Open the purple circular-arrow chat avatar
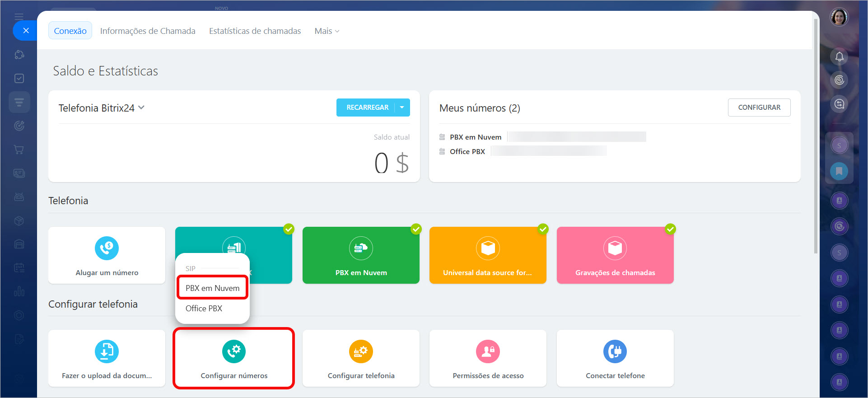 839,226
